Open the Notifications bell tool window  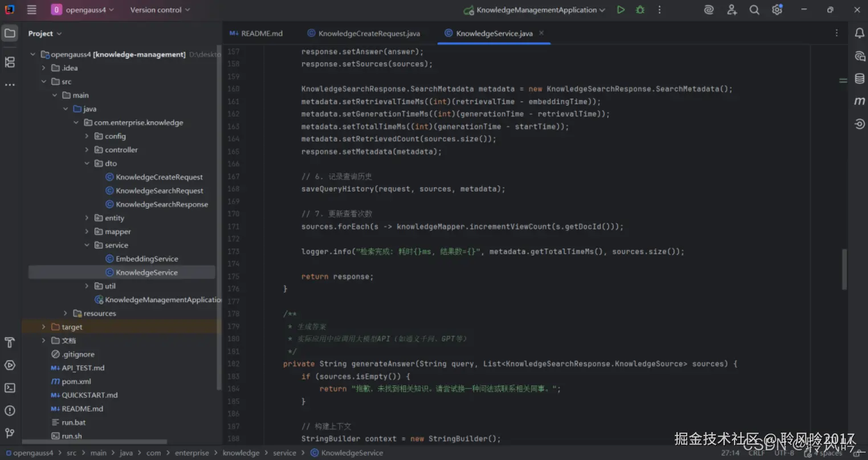click(x=859, y=33)
